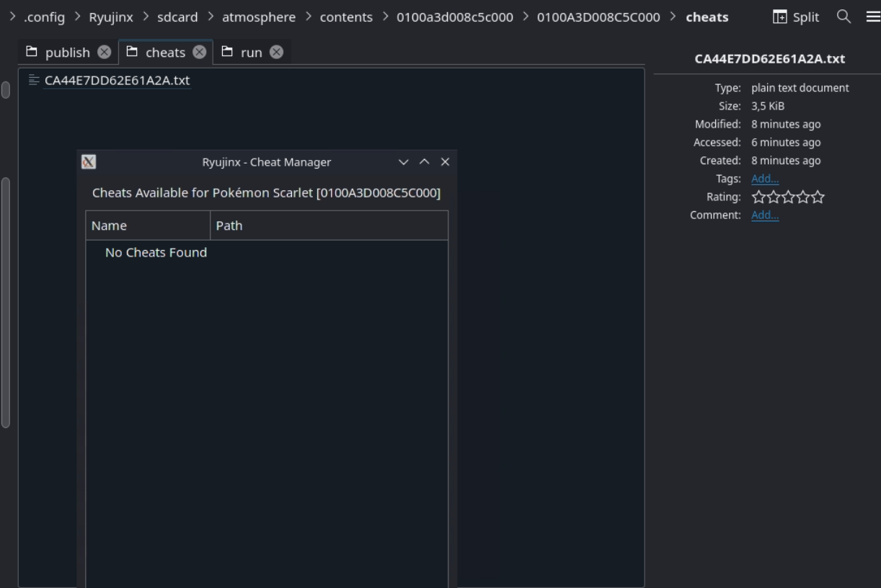Maximize the Cheat Manager window

click(425, 162)
